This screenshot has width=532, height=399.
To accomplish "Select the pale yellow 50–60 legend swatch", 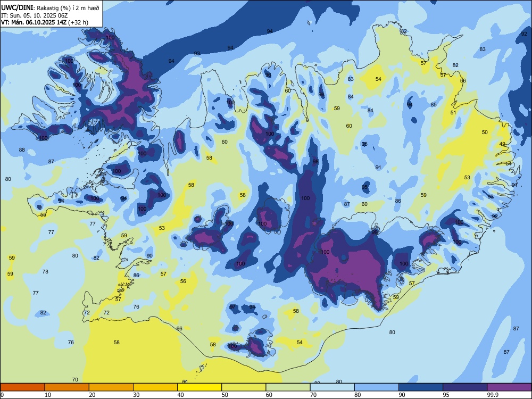I will pyautogui.click(x=244, y=387).
